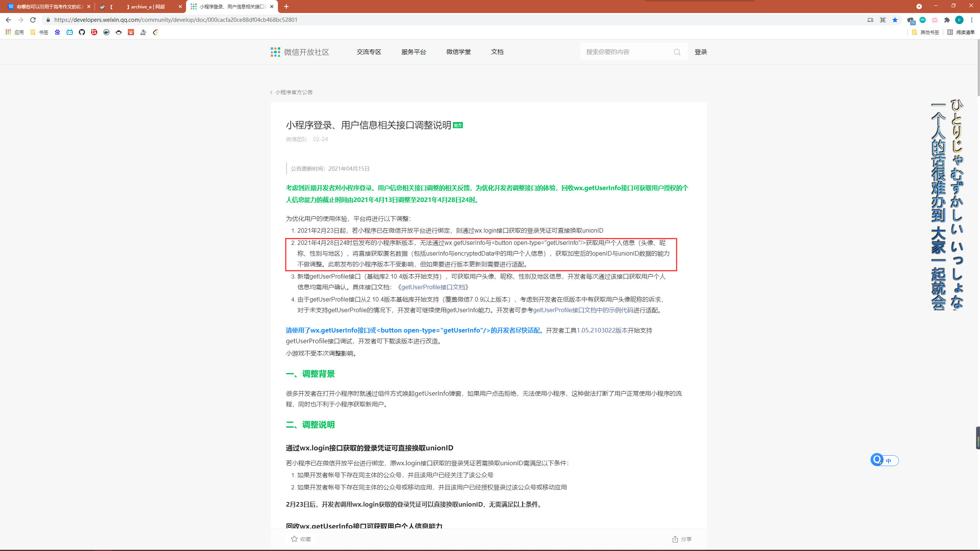Click the search magnifier icon
This screenshot has height=551, width=980.
pos(677,52)
